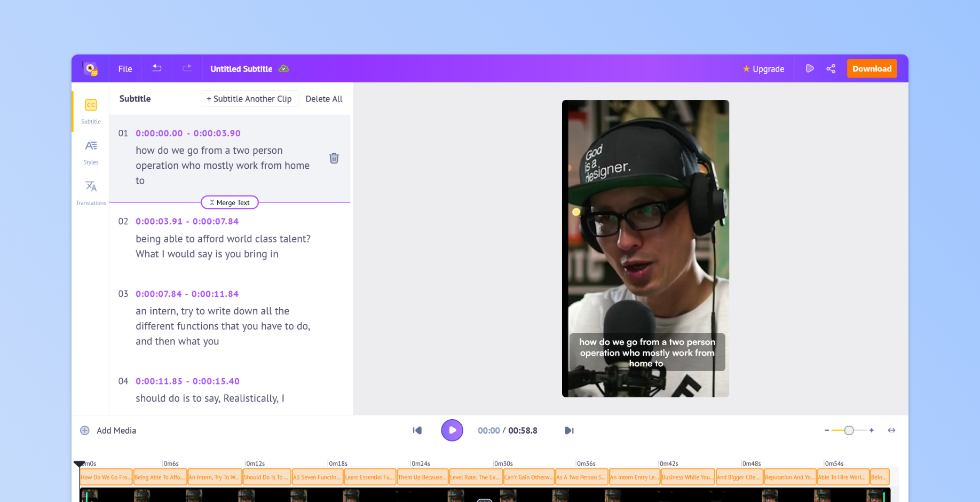Edit end time 0:00:03.90 of subtitle 01
The height and width of the screenshot is (502, 980).
tap(217, 134)
